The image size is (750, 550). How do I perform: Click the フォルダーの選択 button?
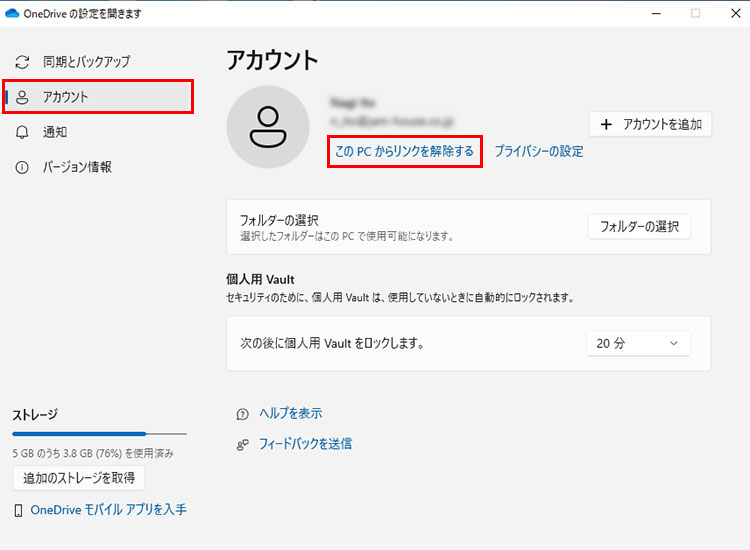638,227
